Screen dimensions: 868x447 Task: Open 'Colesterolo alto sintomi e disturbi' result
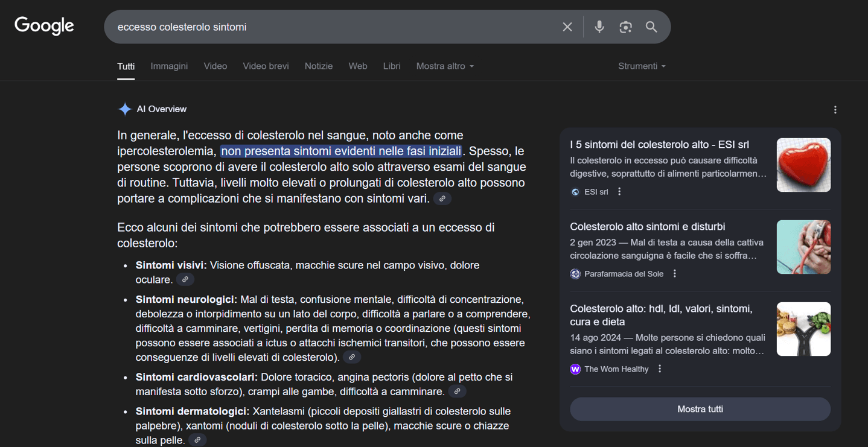pyautogui.click(x=647, y=227)
